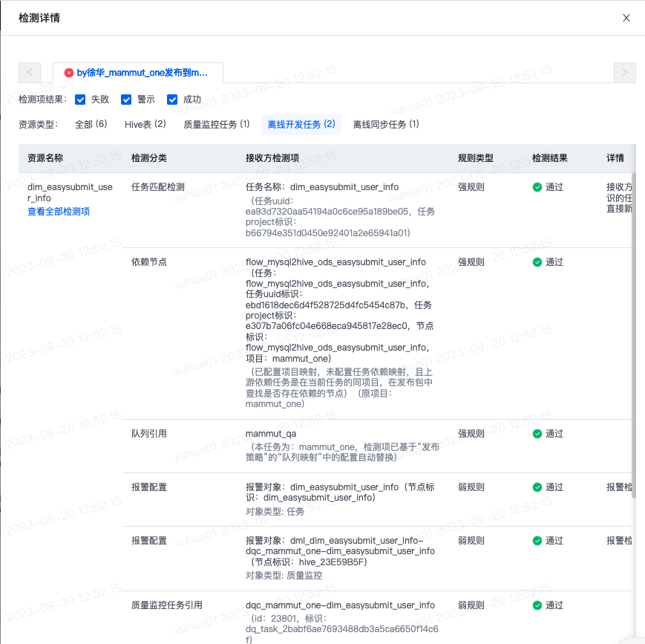Click green 通过 icon for 对象类型: 质量监控 row
Viewport: 645px width, 644px height.
coord(537,541)
